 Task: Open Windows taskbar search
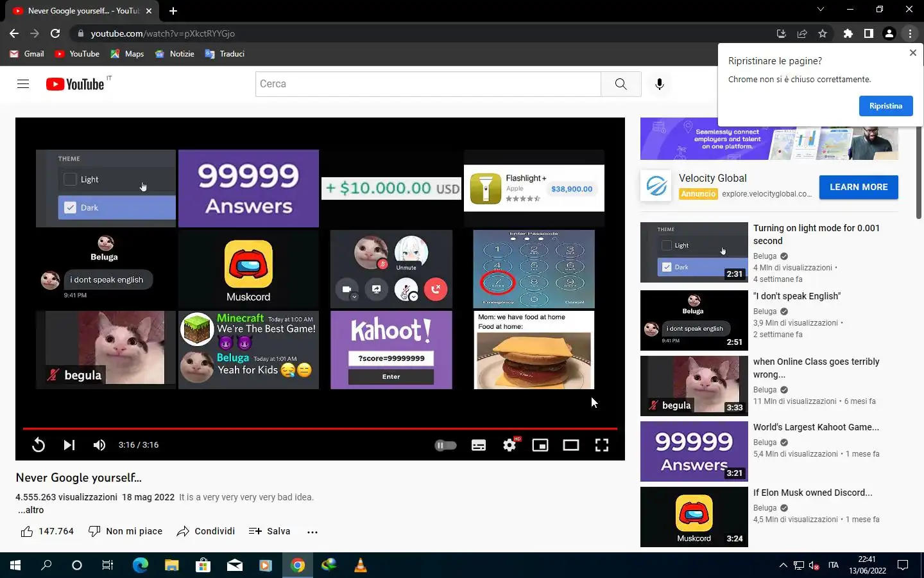coord(46,565)
